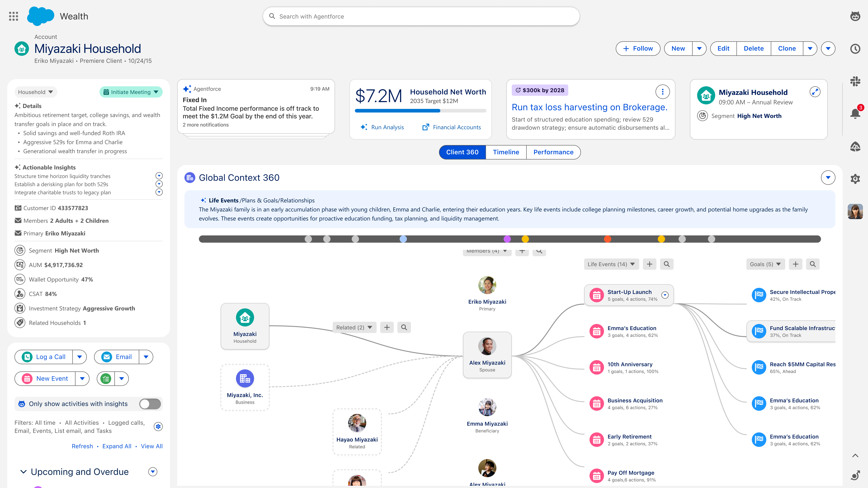Add a Related record with plus icon
The width and height of the screenshot is (868, 488).
click(x=387, y=327)
